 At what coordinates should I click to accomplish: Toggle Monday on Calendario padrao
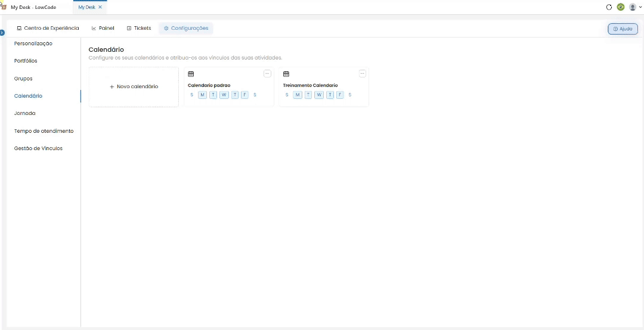coord(203,95)
